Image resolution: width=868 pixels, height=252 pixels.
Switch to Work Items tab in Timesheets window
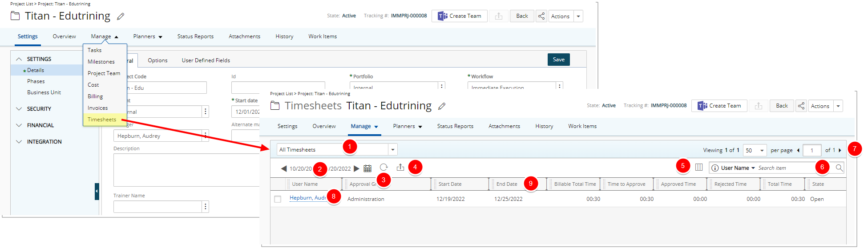pos(582,126)
